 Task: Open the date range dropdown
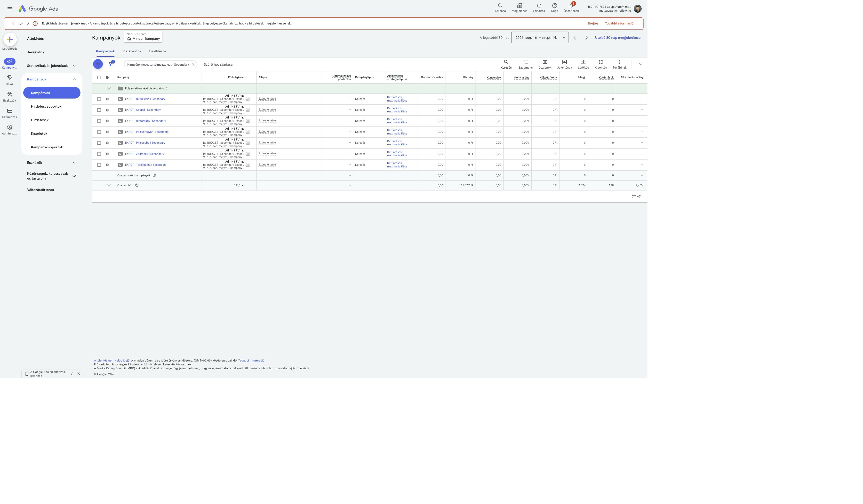tap(540, 38)
